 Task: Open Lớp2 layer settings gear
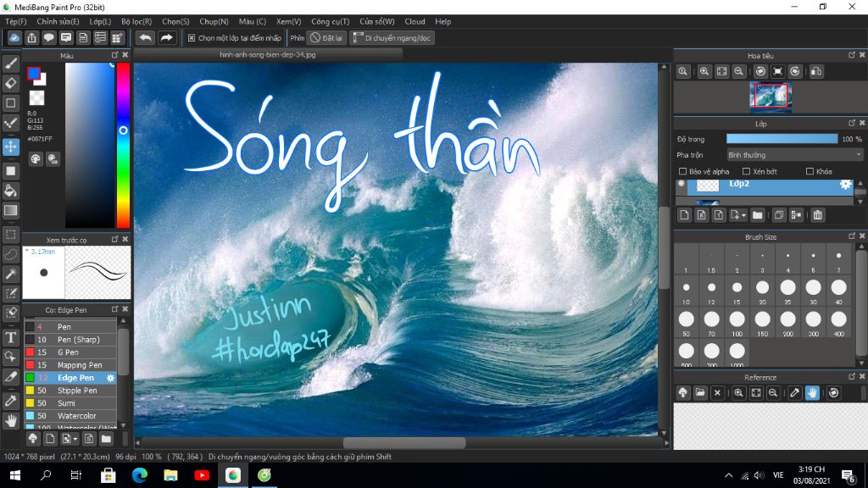(x=845, y=184)
